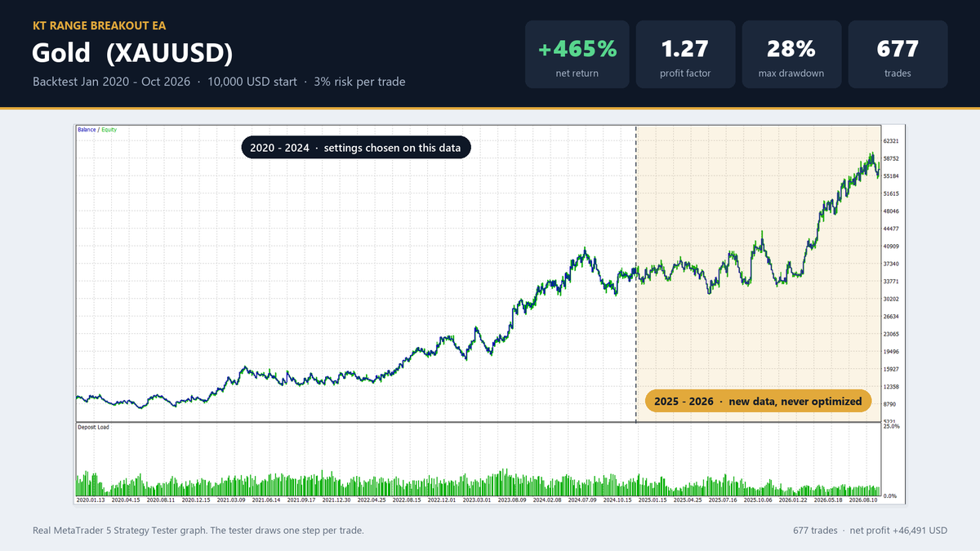
Task: Click the 2020.01.13 date label
Action: coord(90,500)
